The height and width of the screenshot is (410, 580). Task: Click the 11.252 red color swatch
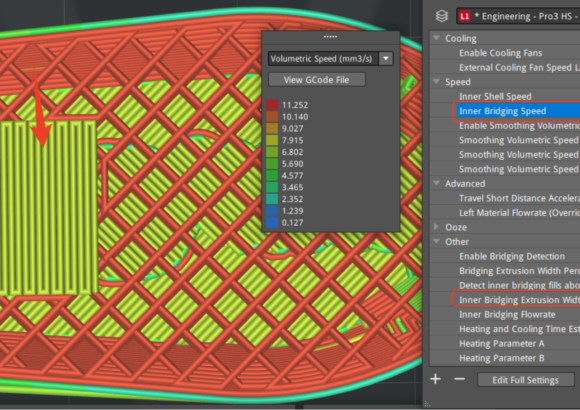click(x=272, y=105)
